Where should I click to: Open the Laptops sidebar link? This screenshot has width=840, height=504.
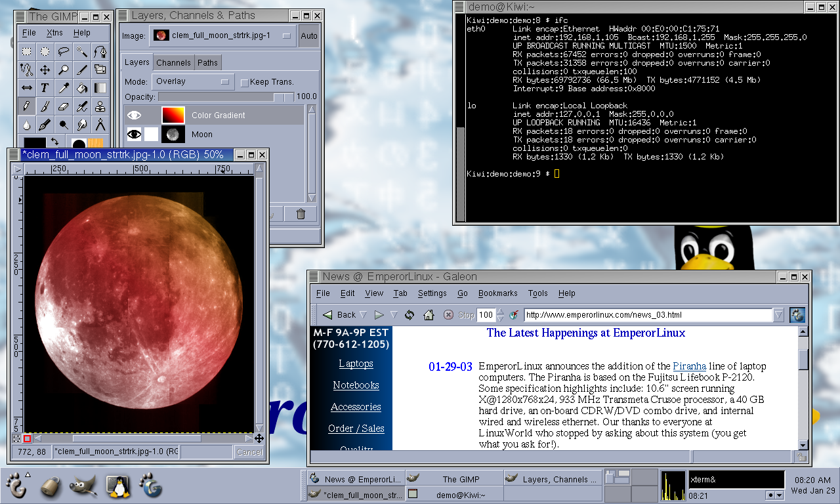[x=356, y=364]
